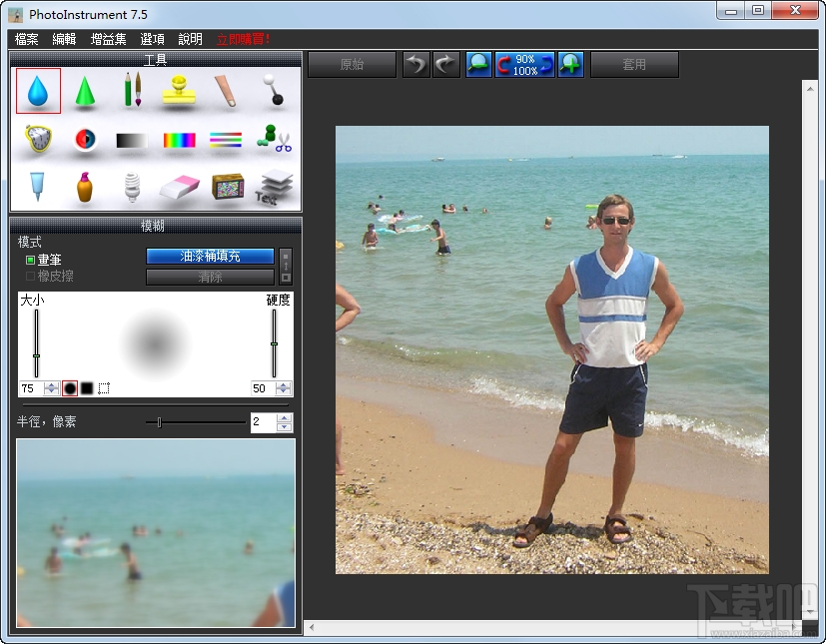Click the 套用 apply button

coord(634,64)
